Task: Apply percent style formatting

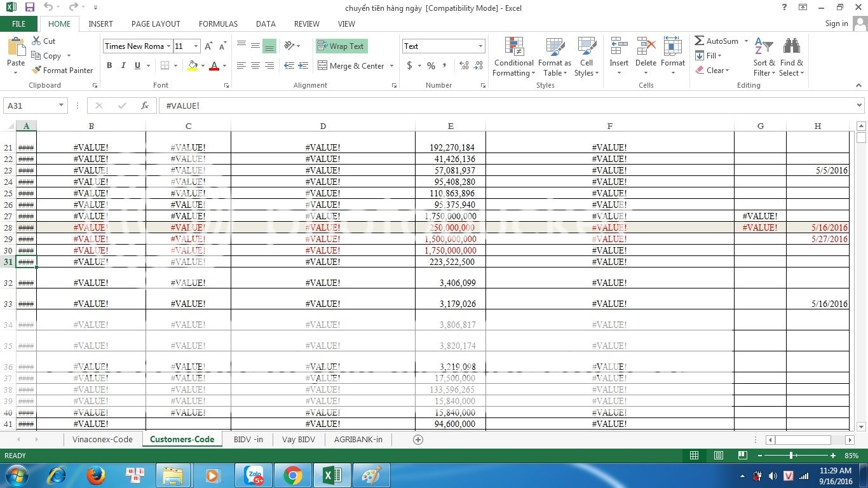Action: 431,65
